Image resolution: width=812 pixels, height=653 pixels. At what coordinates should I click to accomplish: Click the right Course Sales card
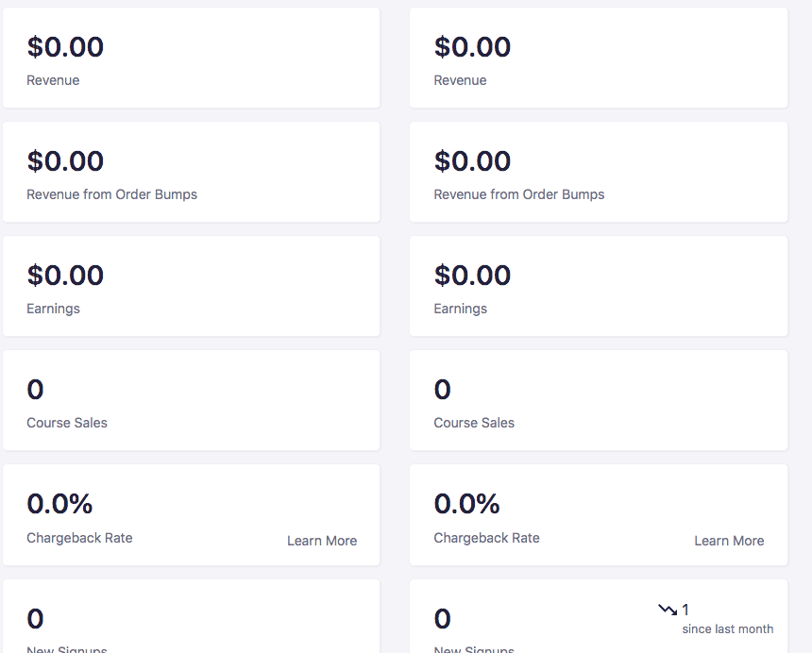(599, 400)
